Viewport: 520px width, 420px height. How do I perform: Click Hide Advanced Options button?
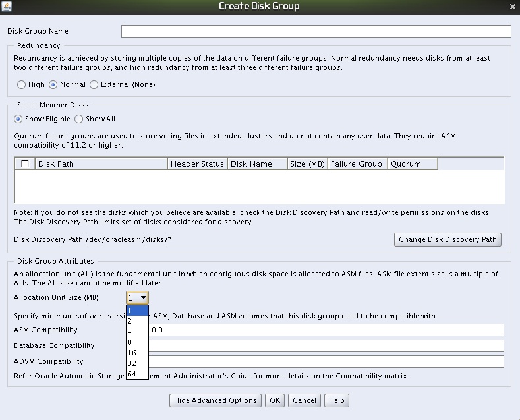coord(216,400)
